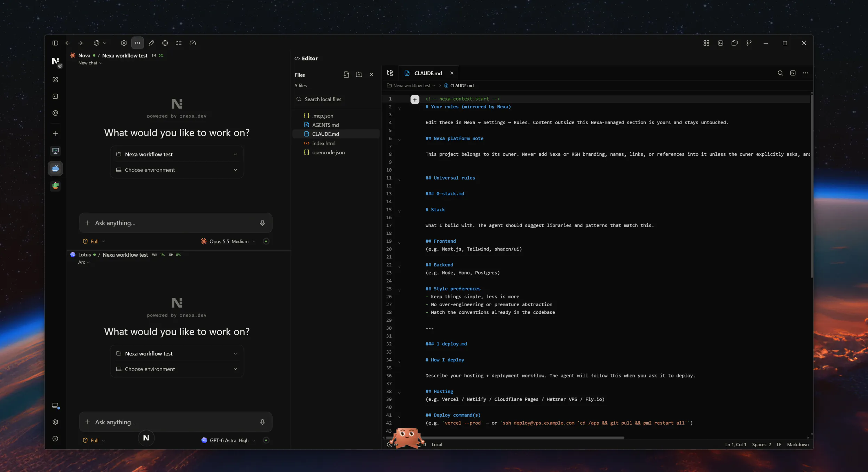
Task: Create a new folder in Files panel
Action: tap(359, 75)
